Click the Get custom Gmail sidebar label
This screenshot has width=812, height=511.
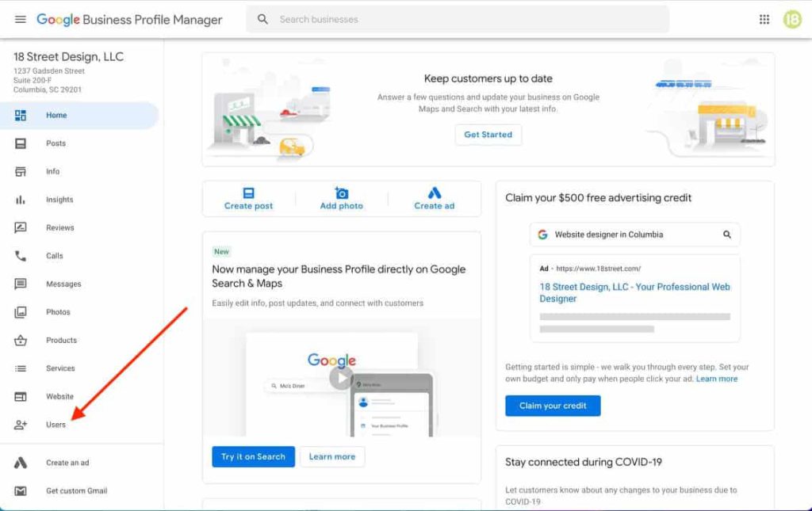pyautogui.click(x=77, y=491)
